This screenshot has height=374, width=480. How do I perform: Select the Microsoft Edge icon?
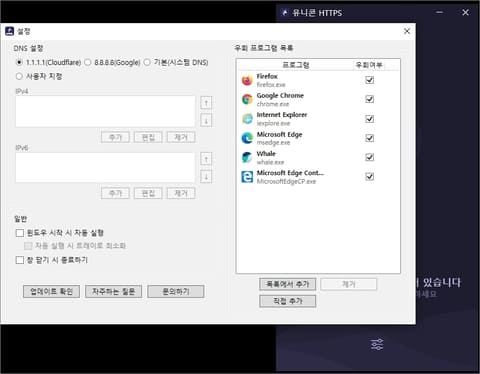pyautogui.click(x=247, y=138)
